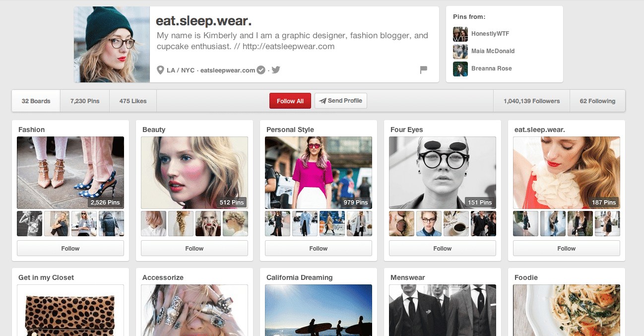
Task: Click the Four Eyes board title
Action: click(x=407, y=130)
